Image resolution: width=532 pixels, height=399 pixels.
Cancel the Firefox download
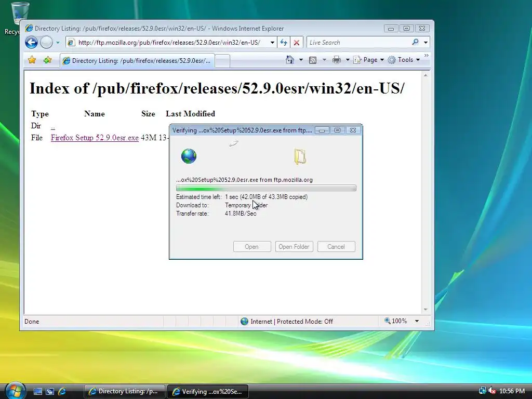[x=336, y=247]
